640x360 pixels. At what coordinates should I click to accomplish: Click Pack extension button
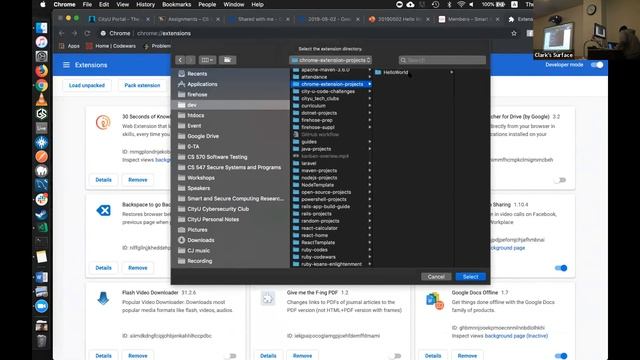(142, 85)
